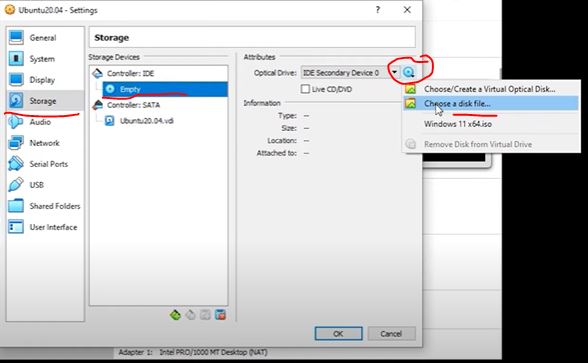The image size is (588, 363).
Task: Pick Windows 11 x64.iso from the menu
Action: (490, 124)
